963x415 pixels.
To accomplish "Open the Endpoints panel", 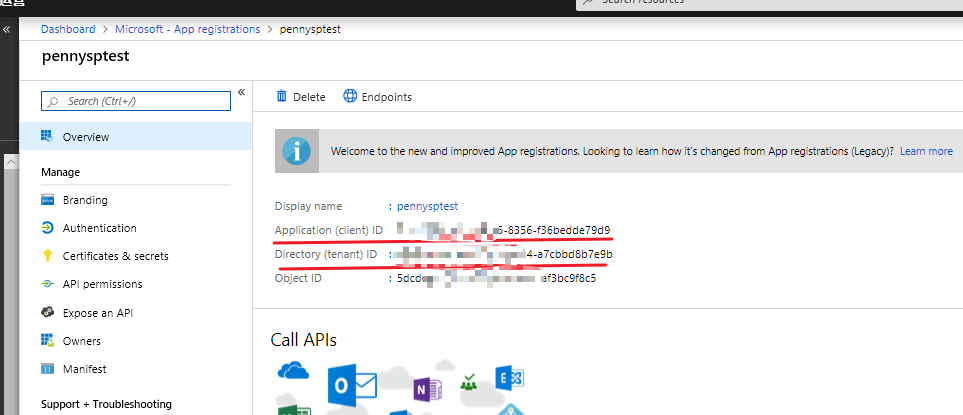I will click(x=377, y=97).
